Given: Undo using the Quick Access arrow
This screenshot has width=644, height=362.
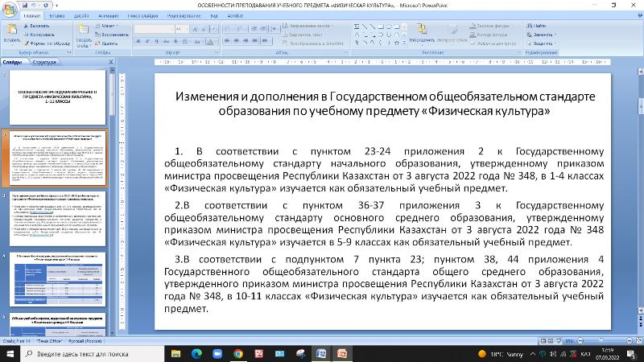Looking at the screenshot, I should (33, 6).
